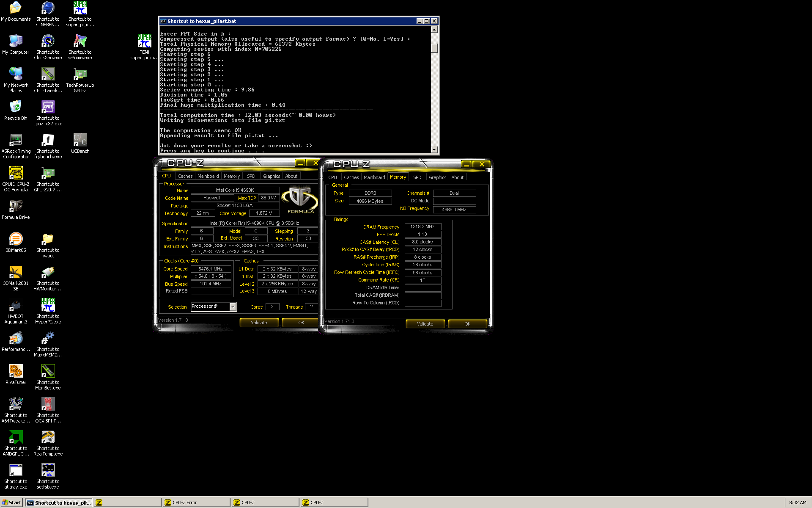This screenshot has height=508, width=812.
Task: Launch the A64Tweaker shortcut icon
Action: point(16,410)
